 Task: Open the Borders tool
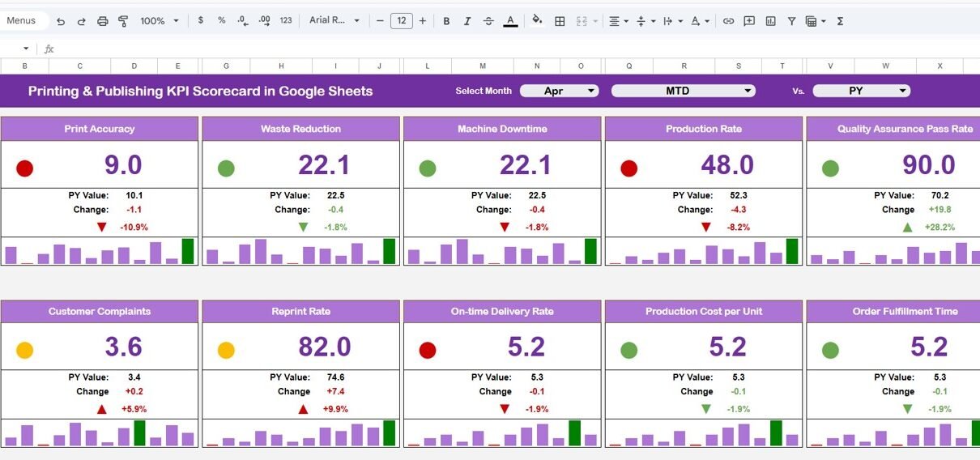pos(560,21)
